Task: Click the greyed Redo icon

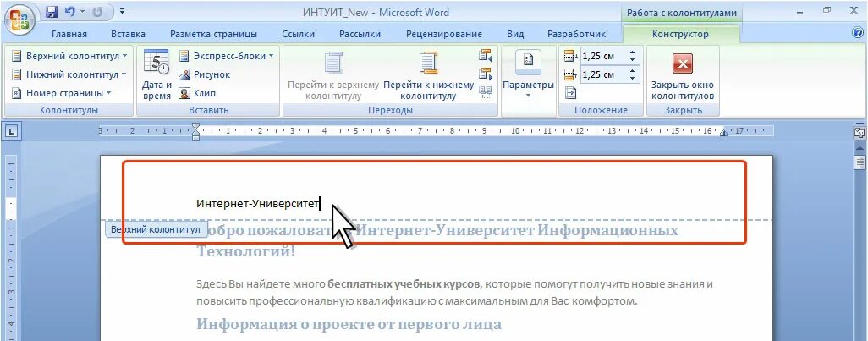Action: [x=97, y=12]
